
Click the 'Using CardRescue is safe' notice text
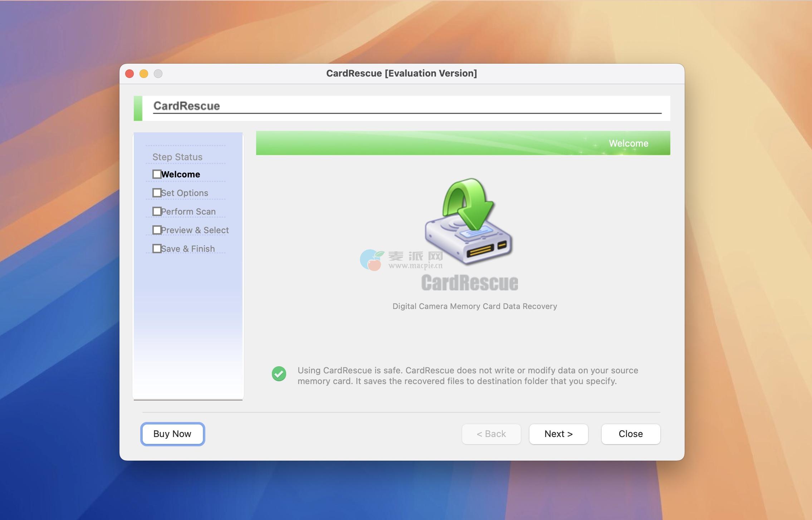pos(468,376)
